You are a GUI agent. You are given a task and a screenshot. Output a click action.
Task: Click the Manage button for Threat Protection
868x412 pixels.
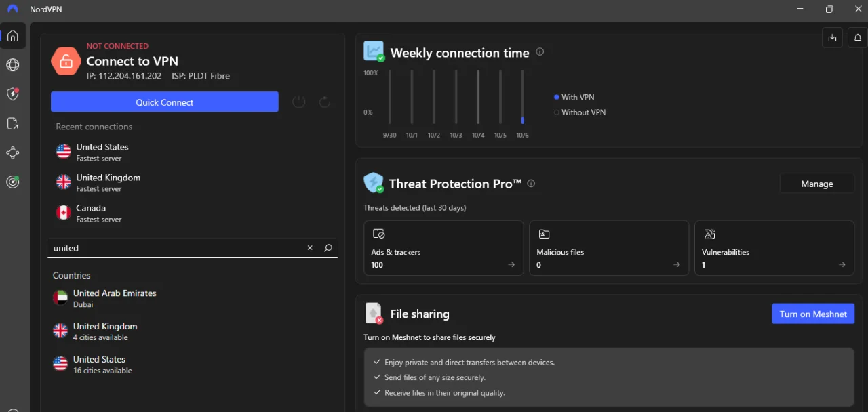click(816, 184)
